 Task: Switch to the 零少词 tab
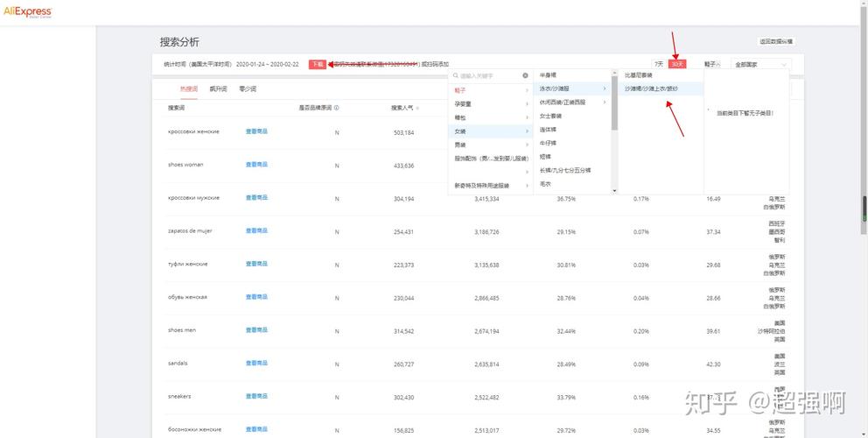tap(248, 88)
